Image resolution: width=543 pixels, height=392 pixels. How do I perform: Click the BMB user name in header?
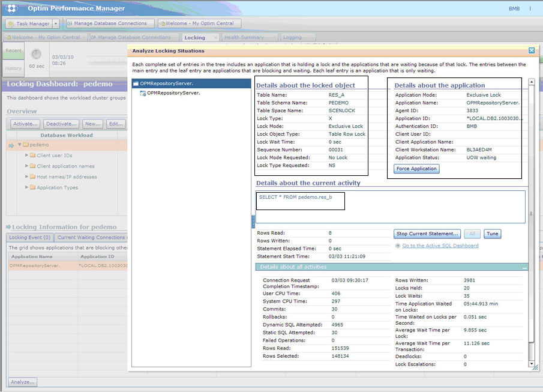tap(514, 8)
